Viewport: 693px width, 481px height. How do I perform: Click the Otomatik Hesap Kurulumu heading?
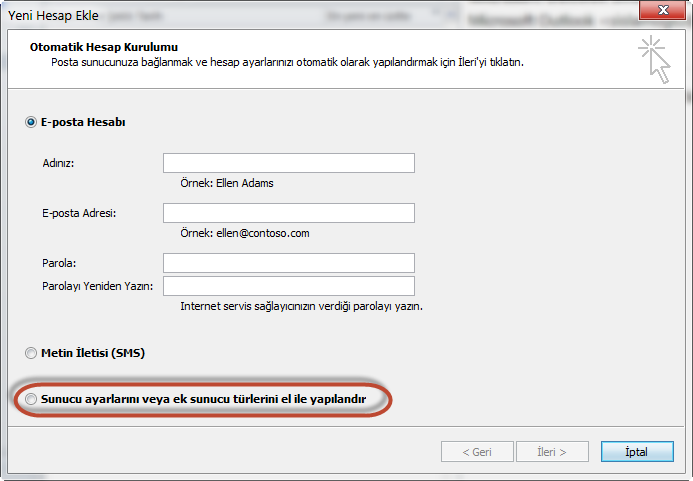tap(104, 47)
